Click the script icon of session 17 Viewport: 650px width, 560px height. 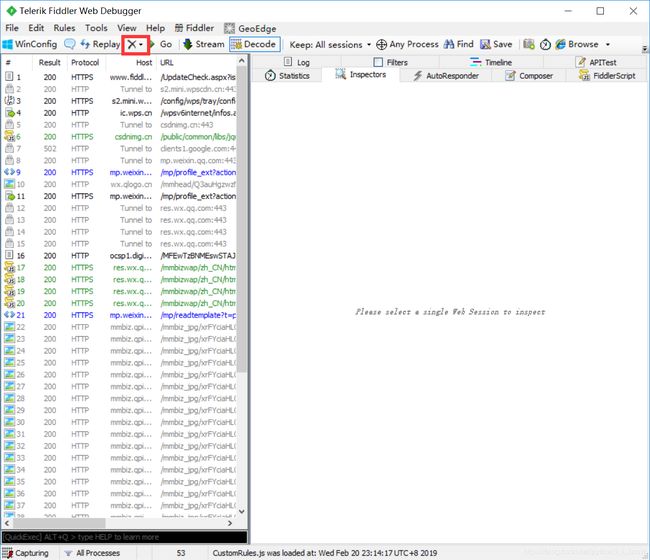click(x=9, y=267)
